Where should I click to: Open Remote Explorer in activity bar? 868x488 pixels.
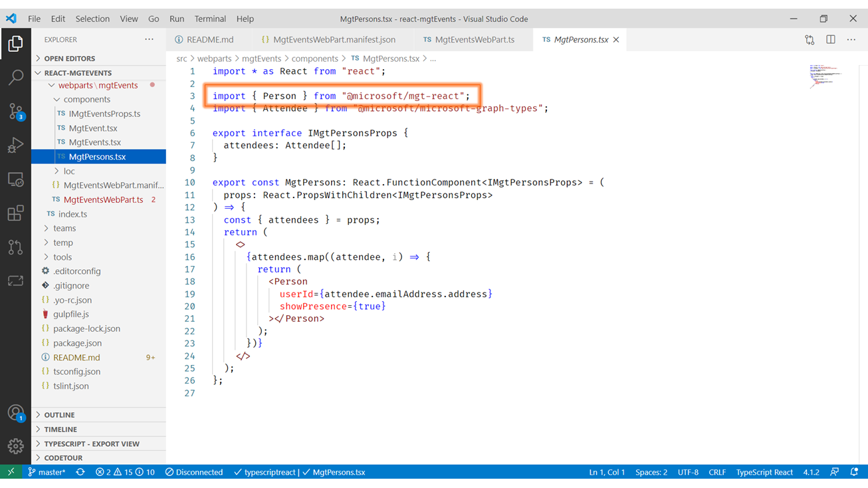click(x=15, y=180)
